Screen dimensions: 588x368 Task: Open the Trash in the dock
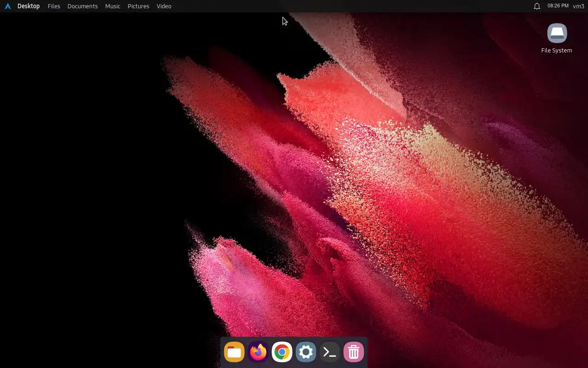354,352
